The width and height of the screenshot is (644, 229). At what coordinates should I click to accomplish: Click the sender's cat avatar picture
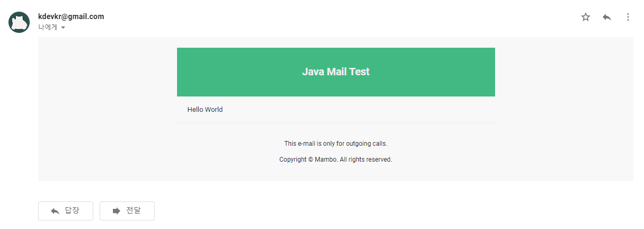tap(19, 22)
